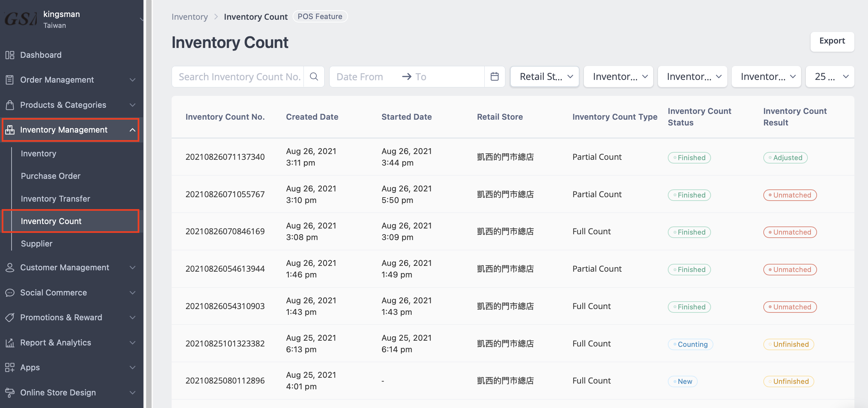Open the Supplier submenu item

(x=37, y=244)
